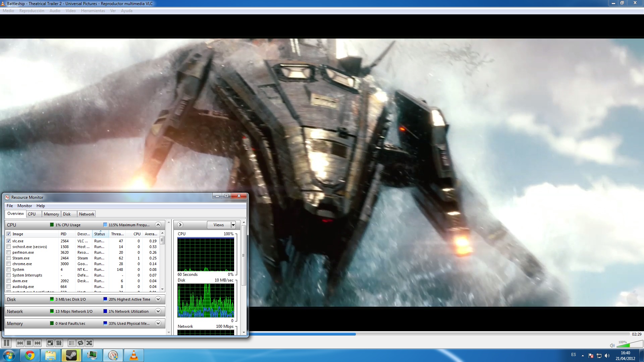Viewport: 644px width, 362px height.
Task: Open the Herramientas menu
Action: (x=93, y=11)
